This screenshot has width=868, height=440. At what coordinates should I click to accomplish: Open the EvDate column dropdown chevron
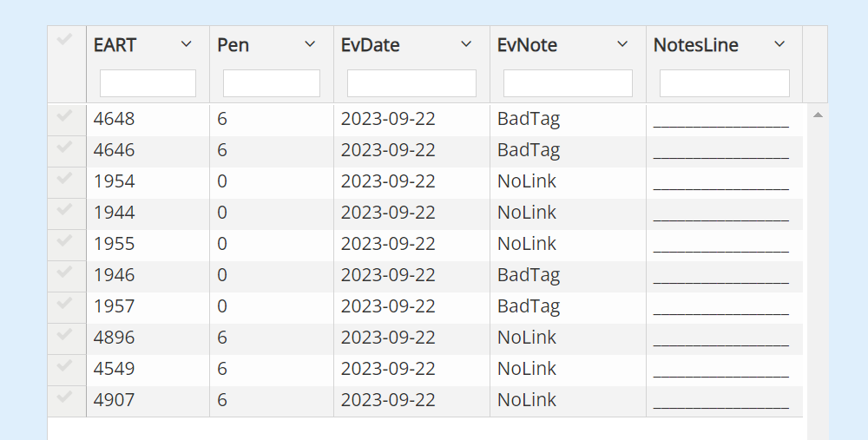pos(466,44)
